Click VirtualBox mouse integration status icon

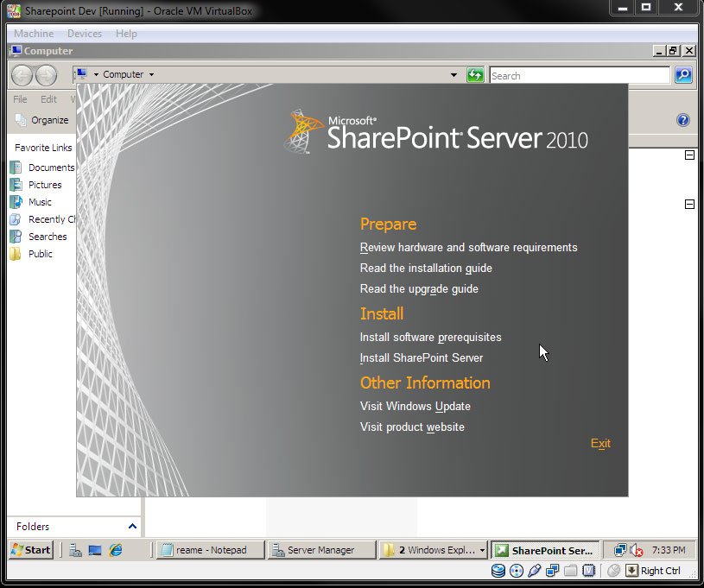[x=613, y=571]
